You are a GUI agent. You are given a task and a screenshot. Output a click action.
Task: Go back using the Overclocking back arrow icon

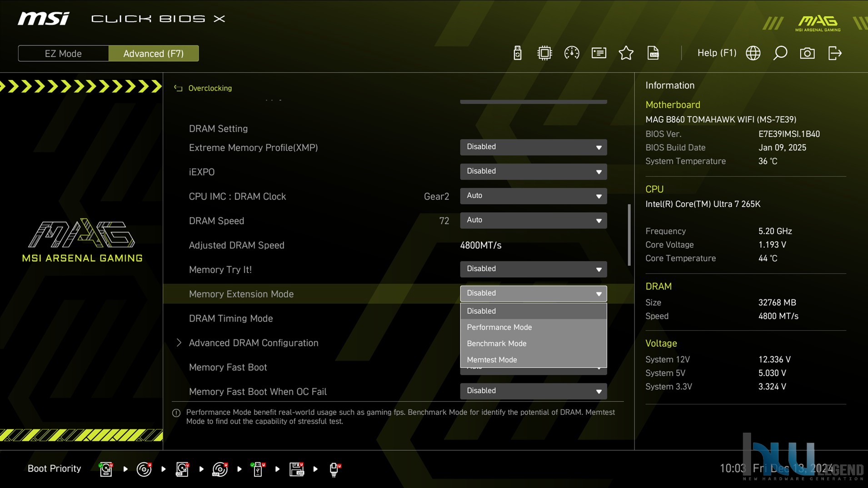178,88
